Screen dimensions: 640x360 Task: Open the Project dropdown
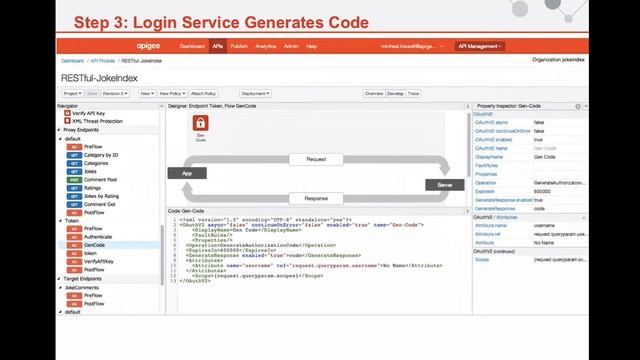click(x=73, y=93)
